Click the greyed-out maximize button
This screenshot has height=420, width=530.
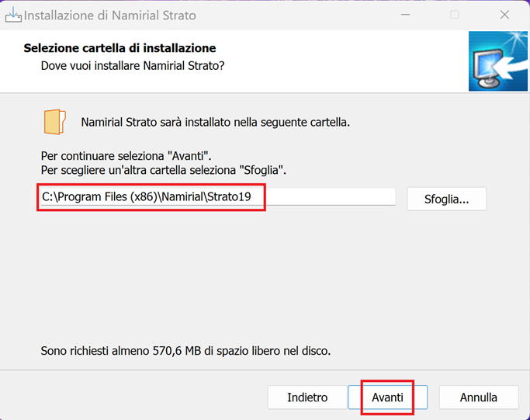click(x=455, y=15)
